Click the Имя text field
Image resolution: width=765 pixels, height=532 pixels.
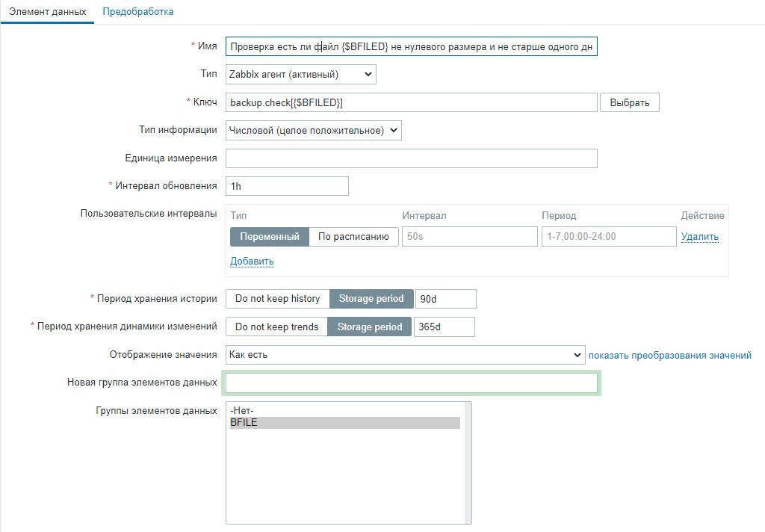click(411, 46)
